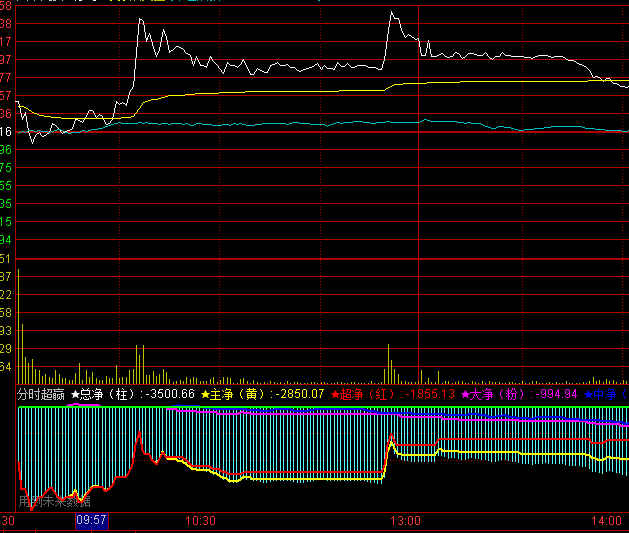The width and height of the screenshot is (629, 533).
Task: Select the yellow 主争(黄) legend entry
Action: [x=232, y=395]
